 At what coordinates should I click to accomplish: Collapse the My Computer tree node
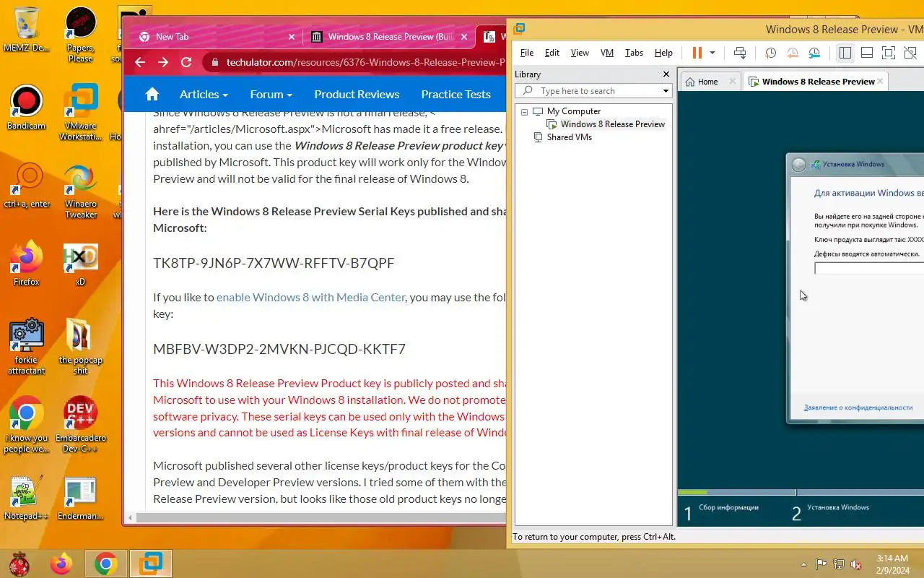pyautogui.click(x=525, y=112)
